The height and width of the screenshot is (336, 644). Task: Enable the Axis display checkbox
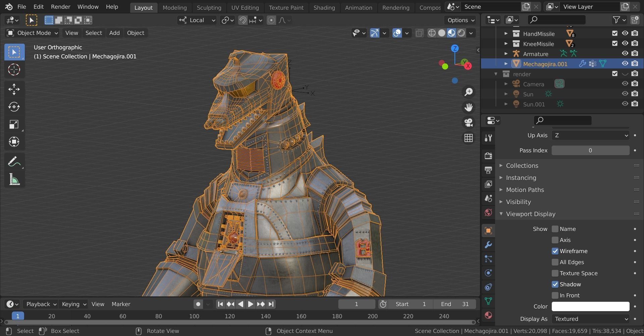click(x=555, y=240)
